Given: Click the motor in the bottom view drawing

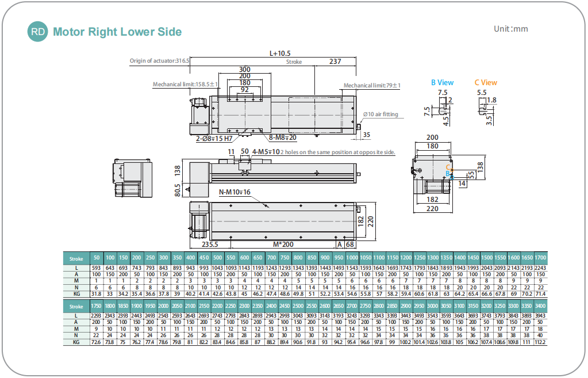Looking at the screenshot, I should [x=199, y=221].
